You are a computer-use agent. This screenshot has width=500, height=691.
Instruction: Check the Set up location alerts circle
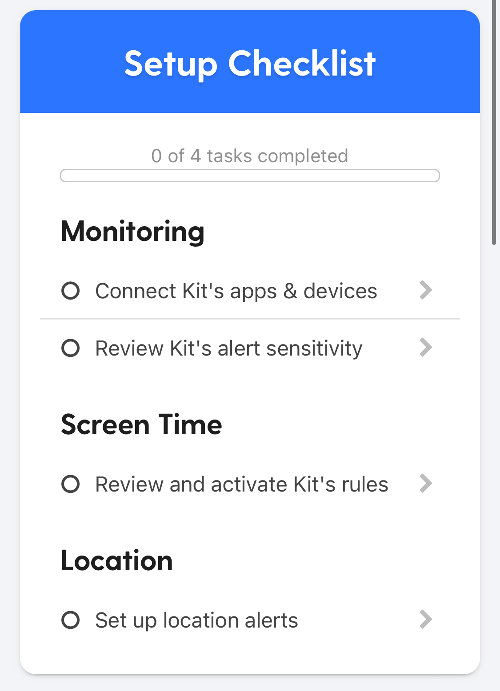[70, 620]
